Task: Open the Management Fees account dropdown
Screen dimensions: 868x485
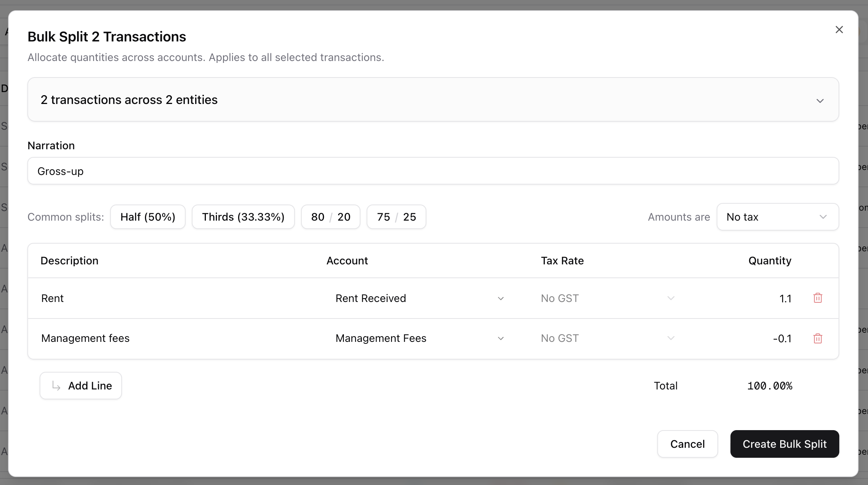Action: (x=419, y=338)
